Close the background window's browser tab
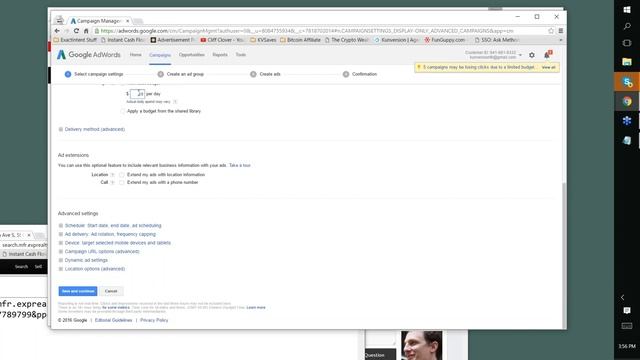The image size is (640, 360). point(29,235)
